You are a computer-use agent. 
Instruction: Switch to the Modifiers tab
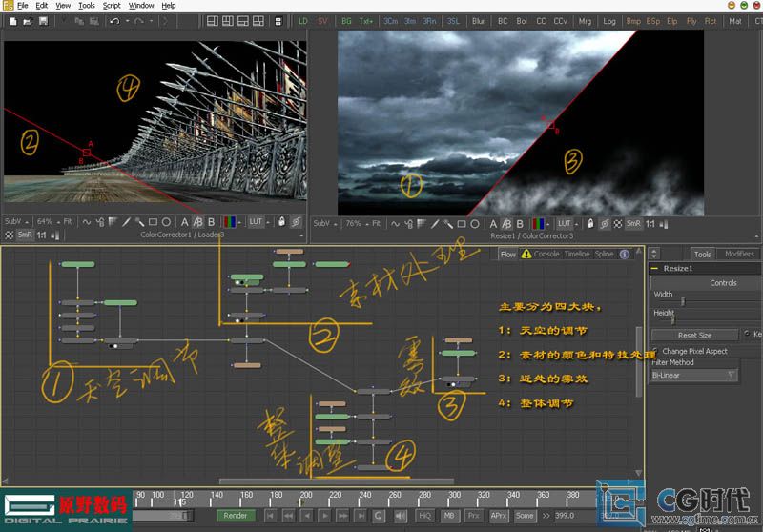pos(738,254)
